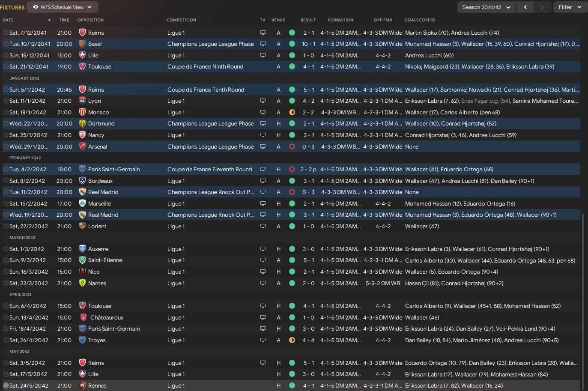The width and height of the screenshot is (588, 391).
Task: Click the orange draw indicator for Monaco match
Action: (292, 112)
